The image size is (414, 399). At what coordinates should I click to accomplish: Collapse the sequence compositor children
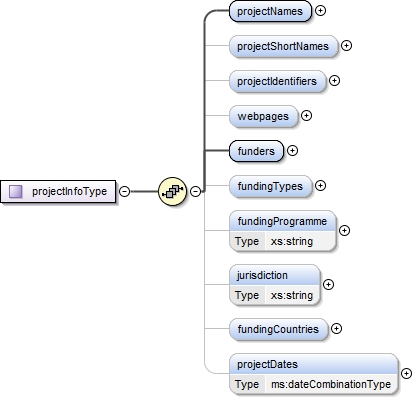196,191
